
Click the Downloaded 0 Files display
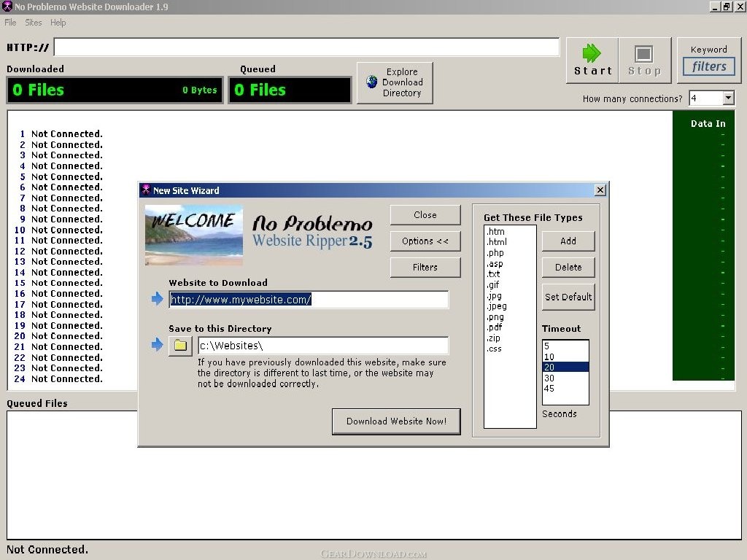pyautogui.click(x=115, y=90)
